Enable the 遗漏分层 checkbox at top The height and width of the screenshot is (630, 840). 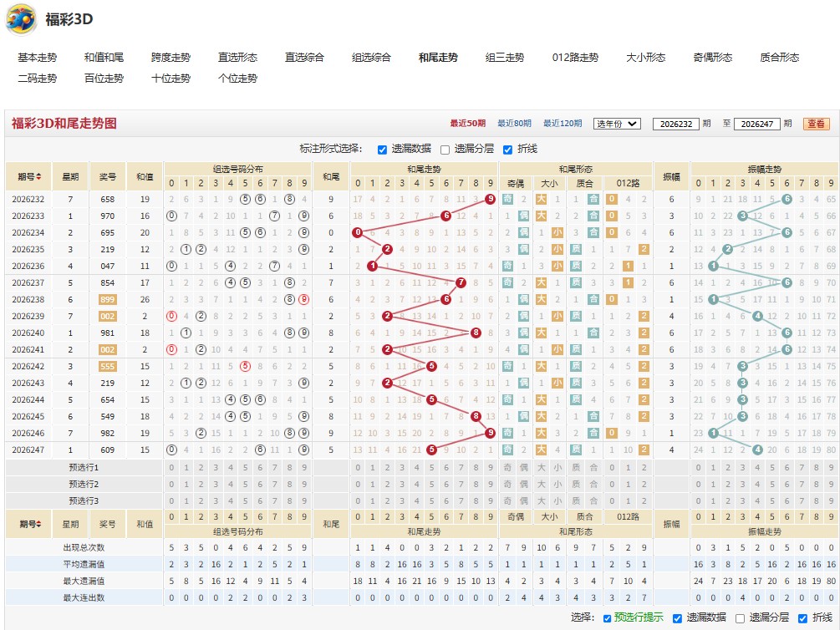click(x=445, y=150)
